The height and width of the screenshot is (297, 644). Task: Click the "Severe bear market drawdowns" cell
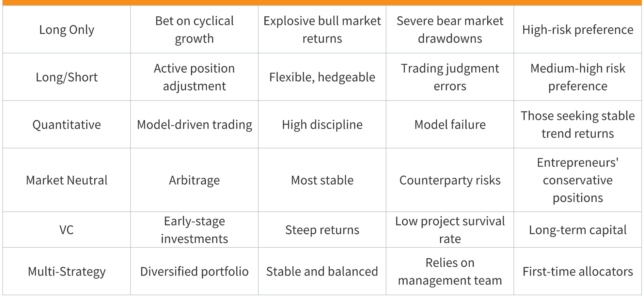click(x=450, y=30)
